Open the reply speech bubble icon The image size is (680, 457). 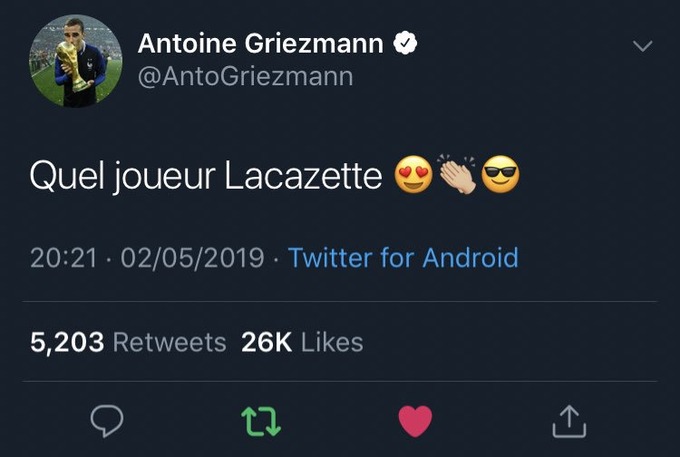[107, 421]
